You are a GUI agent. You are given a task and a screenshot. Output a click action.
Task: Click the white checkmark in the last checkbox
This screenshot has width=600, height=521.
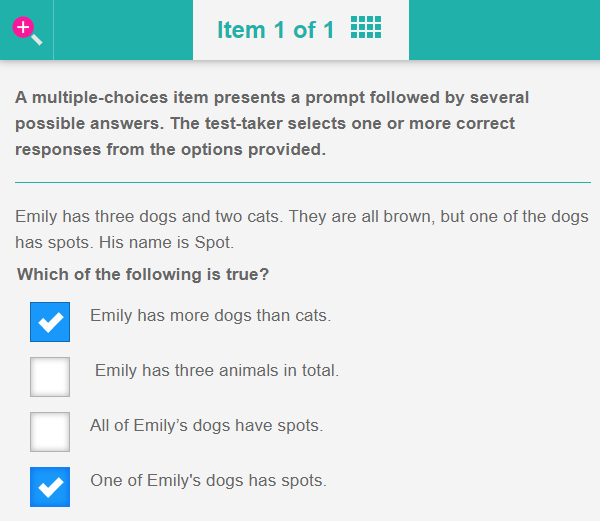pos(50,486)
